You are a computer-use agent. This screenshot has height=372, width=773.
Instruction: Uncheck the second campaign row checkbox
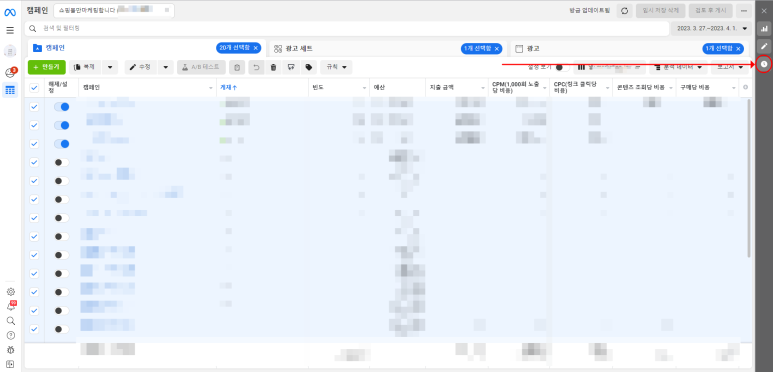tap(34, 125)
